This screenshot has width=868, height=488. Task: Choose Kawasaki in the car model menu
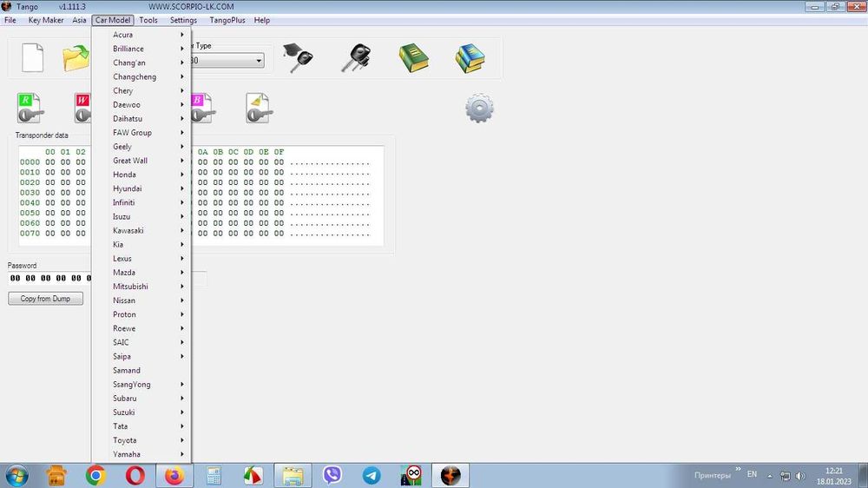[x=141, y=230]
